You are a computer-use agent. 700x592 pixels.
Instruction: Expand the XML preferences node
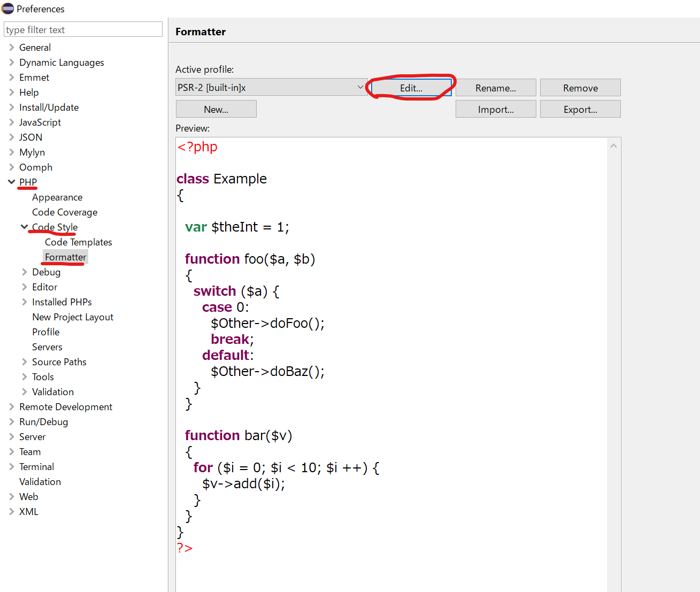[x=11, y=511]
